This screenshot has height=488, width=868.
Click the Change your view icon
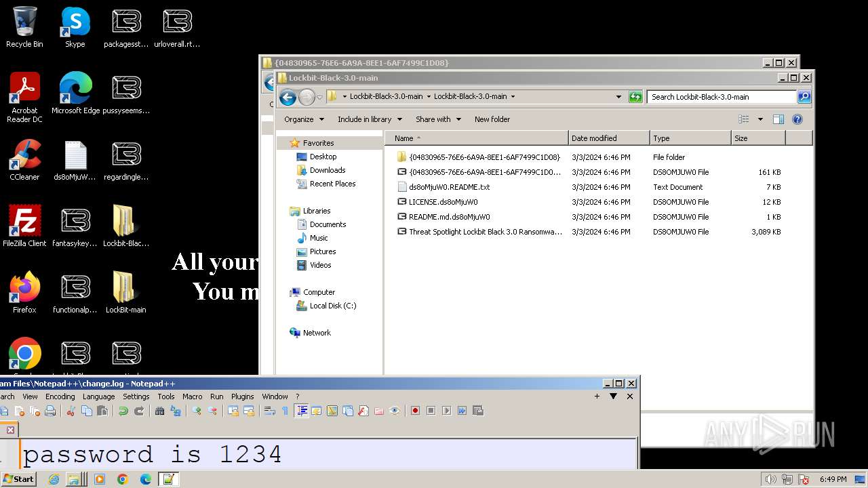coord(744,119)
